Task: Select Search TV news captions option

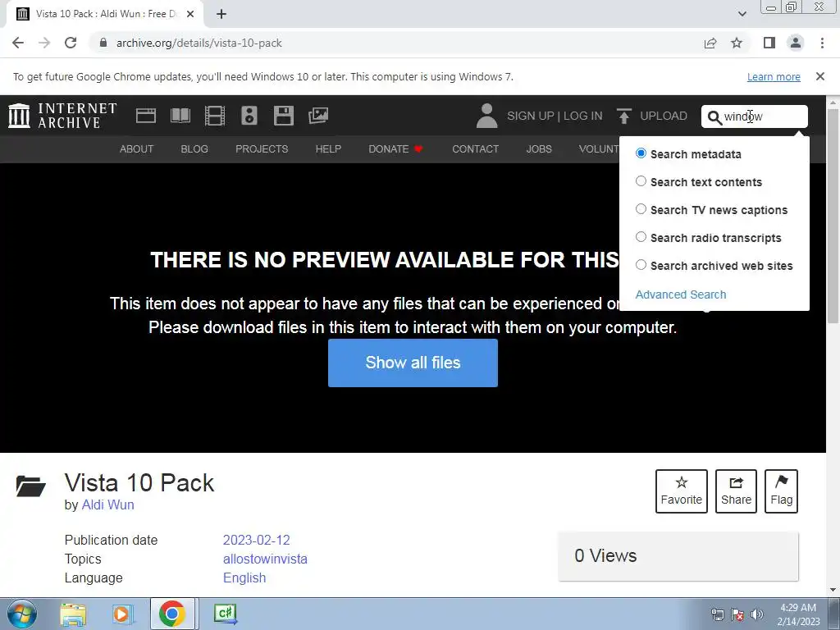Action: (x=641, y=209)
